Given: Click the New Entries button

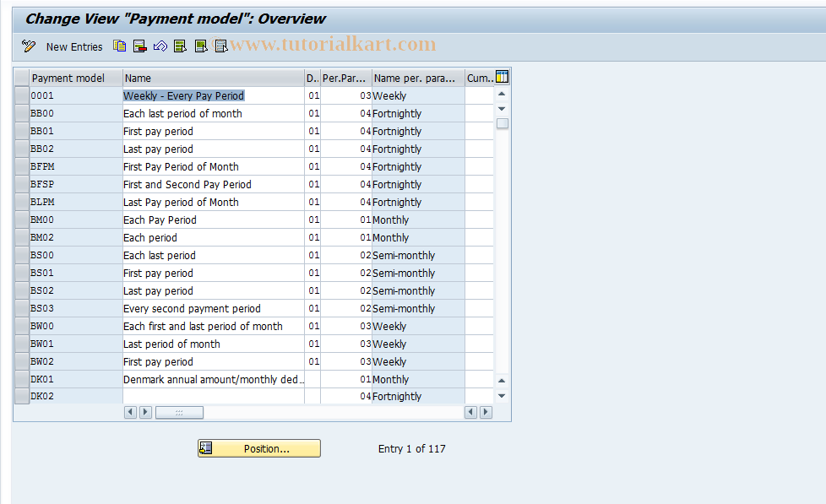Looking at the screenshot, I should tap(74, 47).
